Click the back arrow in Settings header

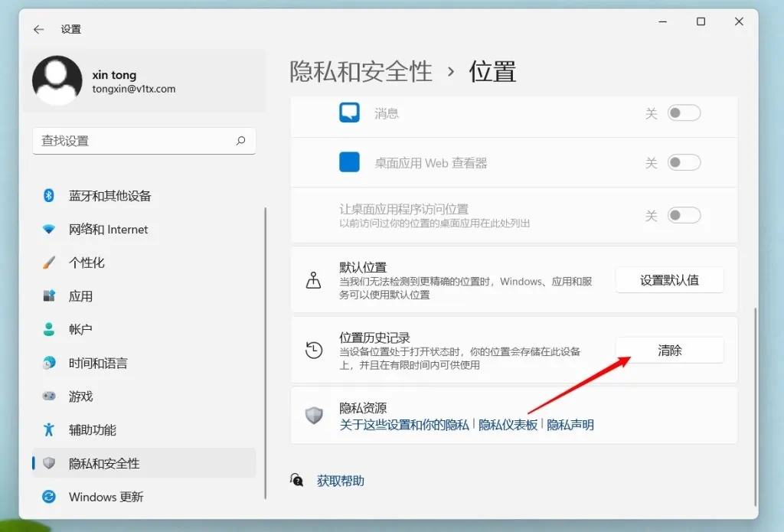pyautogui.click(x=38, y=29)
